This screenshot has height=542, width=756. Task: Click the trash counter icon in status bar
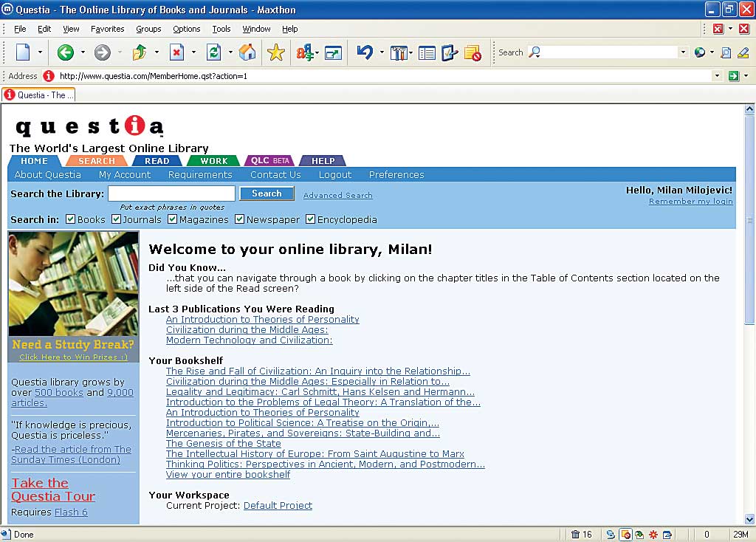(x=575, y=534)
